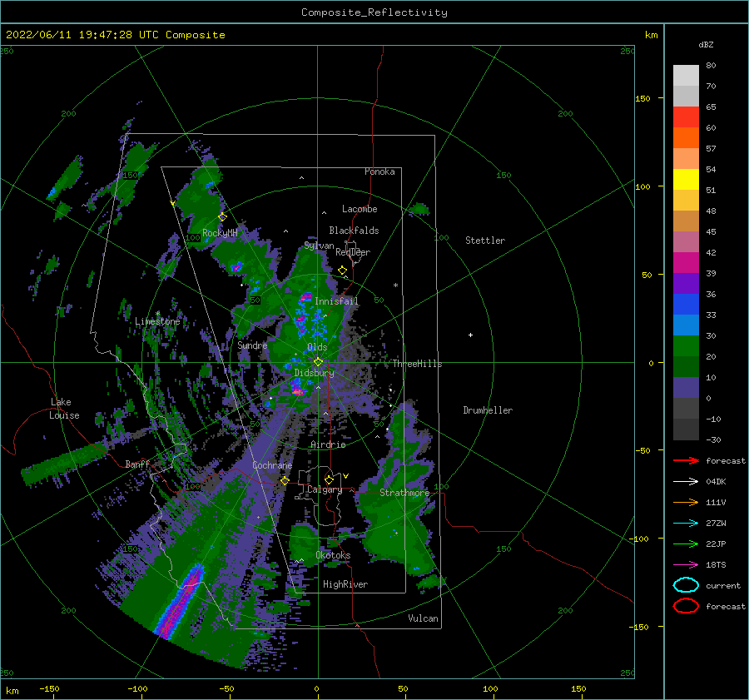Click the Innisfail city label
This screenshot has height=700, width=749.
click(x=336, y=301)
